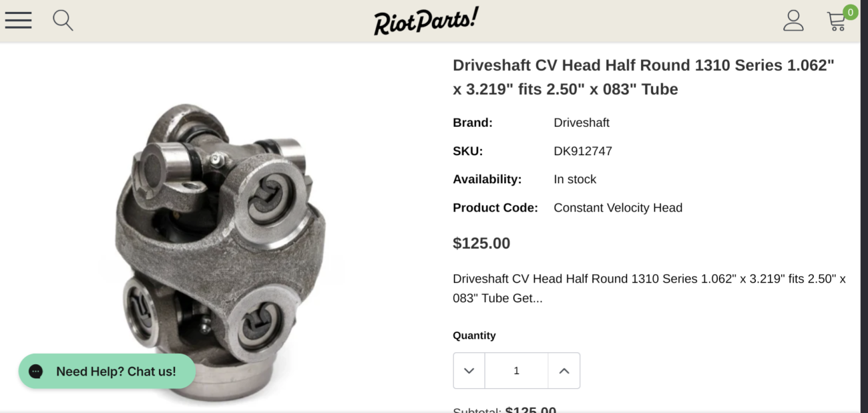Viewport: 868px width, 413px height.
Task: Open the search magnifier icon
Action: click(63, 20)
